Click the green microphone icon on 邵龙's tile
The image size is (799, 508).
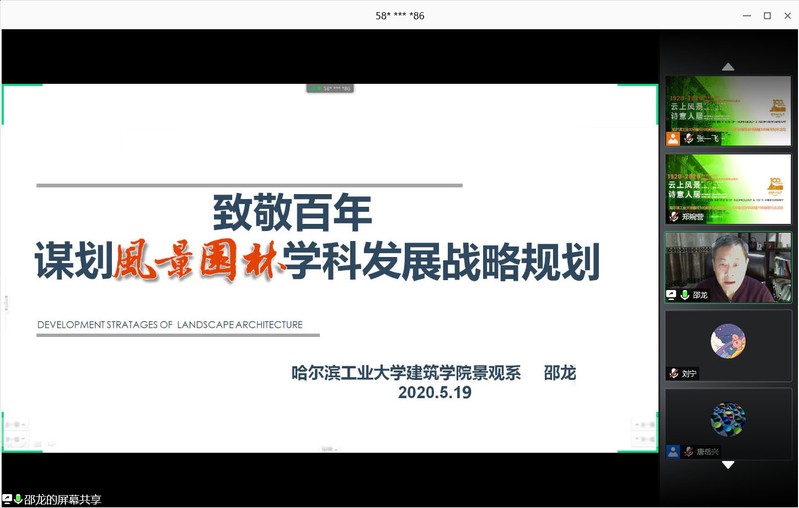(x=685, y=295)
